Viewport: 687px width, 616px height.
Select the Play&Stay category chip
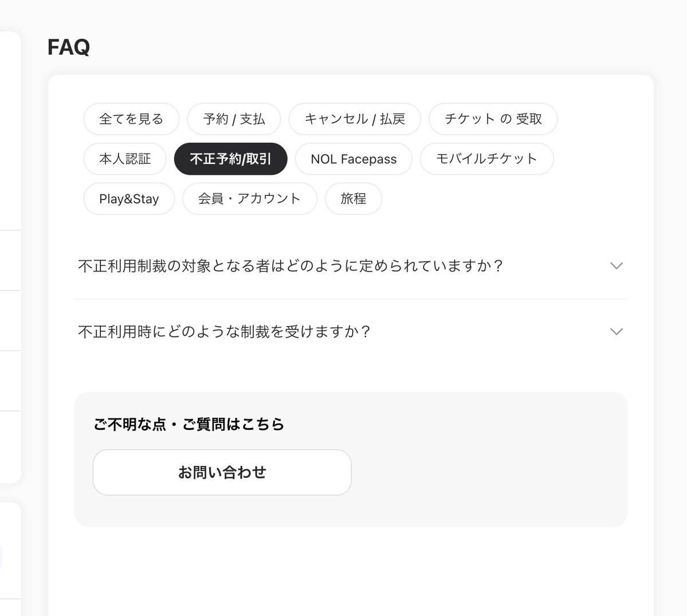(x=129, y=199)
